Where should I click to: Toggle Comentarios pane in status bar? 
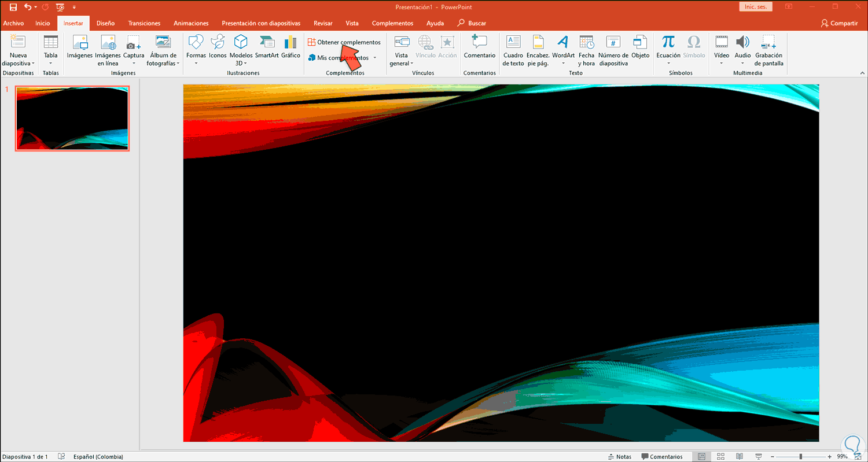pos(662,457)
